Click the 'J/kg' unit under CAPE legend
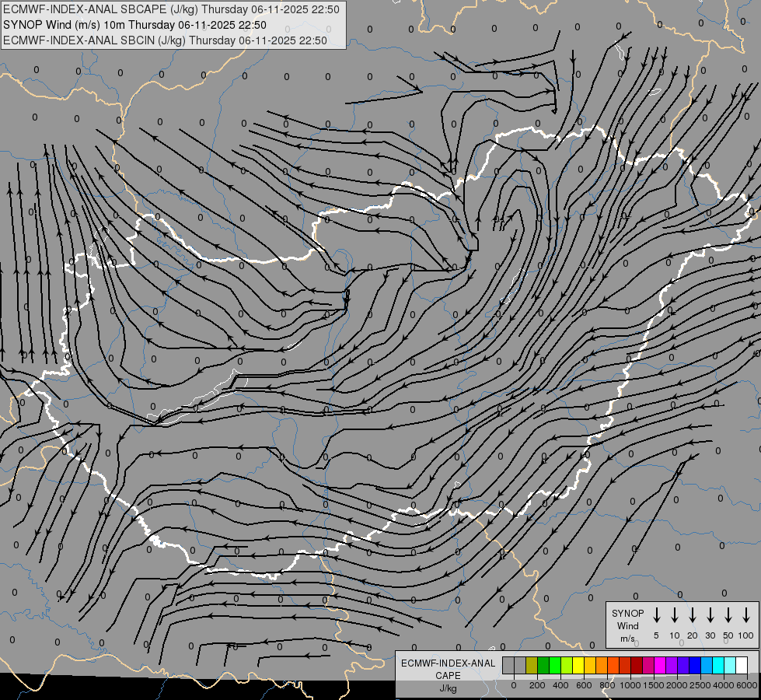 click(448, 688)
